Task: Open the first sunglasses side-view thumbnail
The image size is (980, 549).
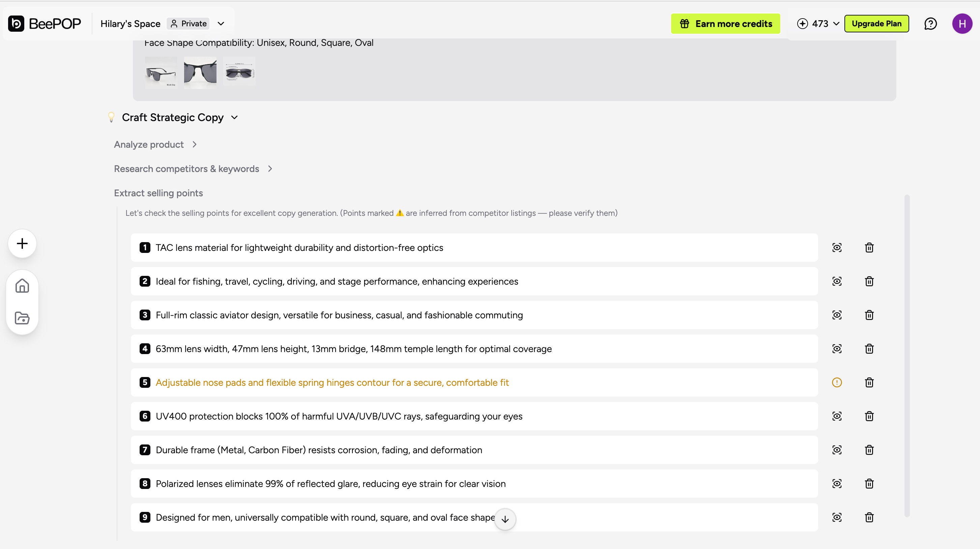Action: (161, 73)
